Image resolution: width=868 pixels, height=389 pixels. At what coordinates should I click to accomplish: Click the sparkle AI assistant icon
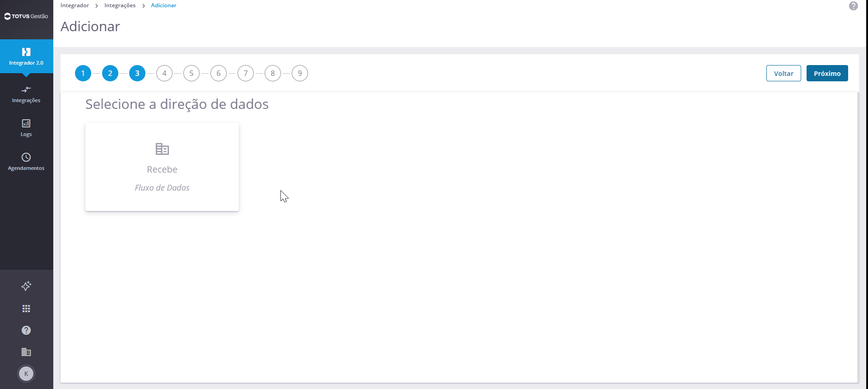[26, 286]
